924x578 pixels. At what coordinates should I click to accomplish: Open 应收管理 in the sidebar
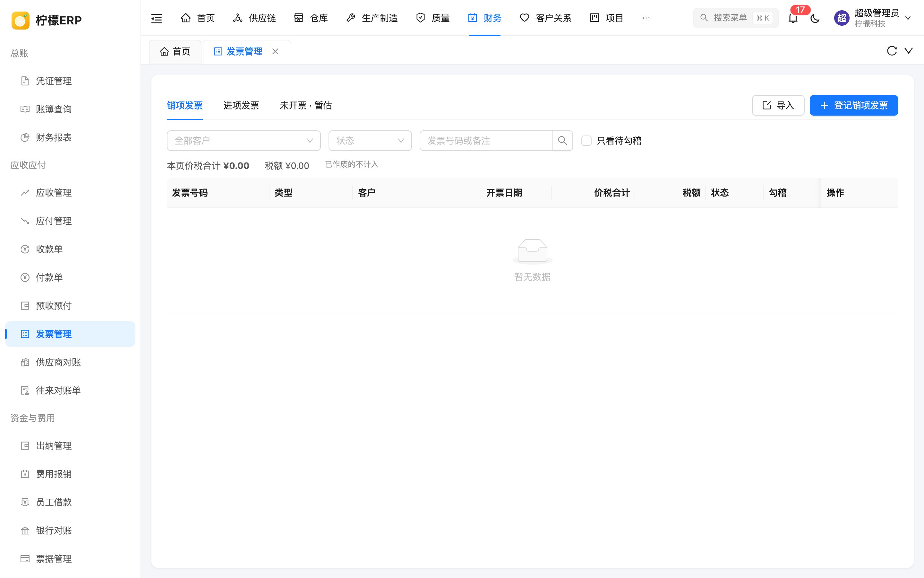70,193
